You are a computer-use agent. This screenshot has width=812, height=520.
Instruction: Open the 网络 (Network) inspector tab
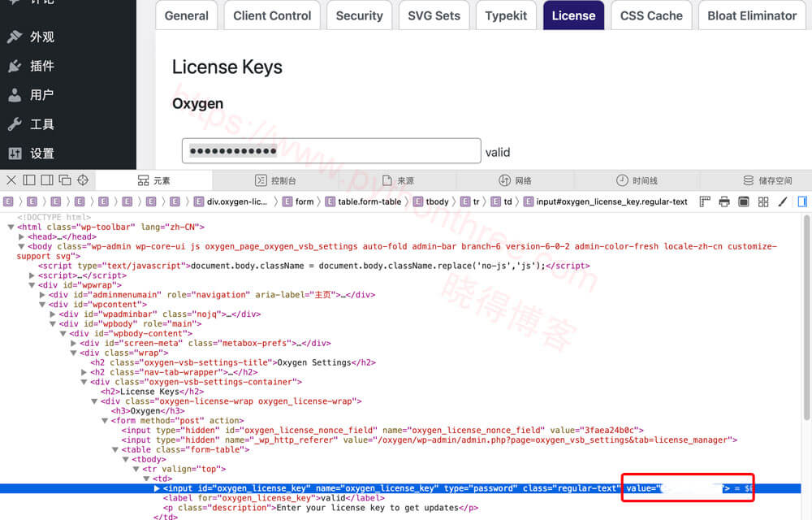click(516, 180)
